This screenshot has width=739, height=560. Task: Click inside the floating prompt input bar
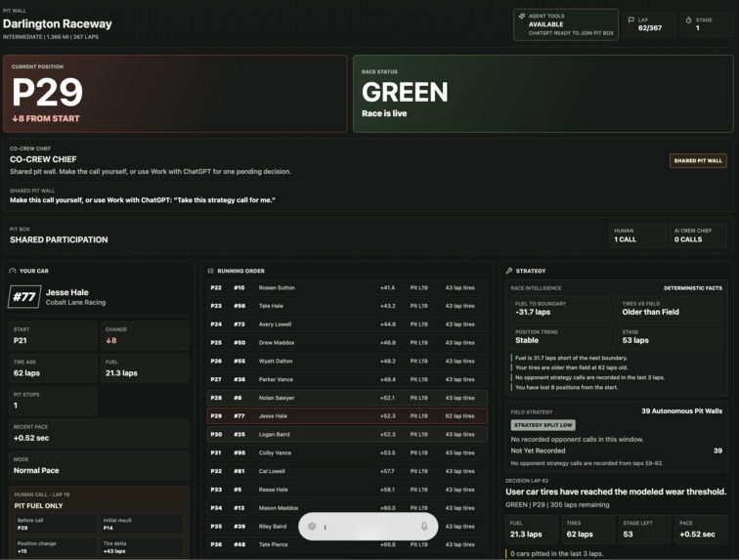[x=369, y=527]
